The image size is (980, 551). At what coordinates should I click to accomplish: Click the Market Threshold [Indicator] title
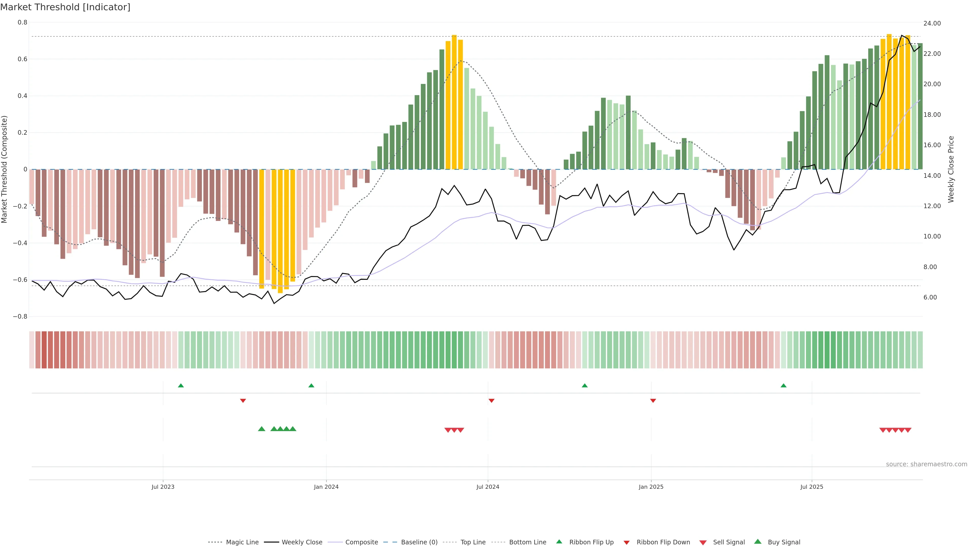65,7
